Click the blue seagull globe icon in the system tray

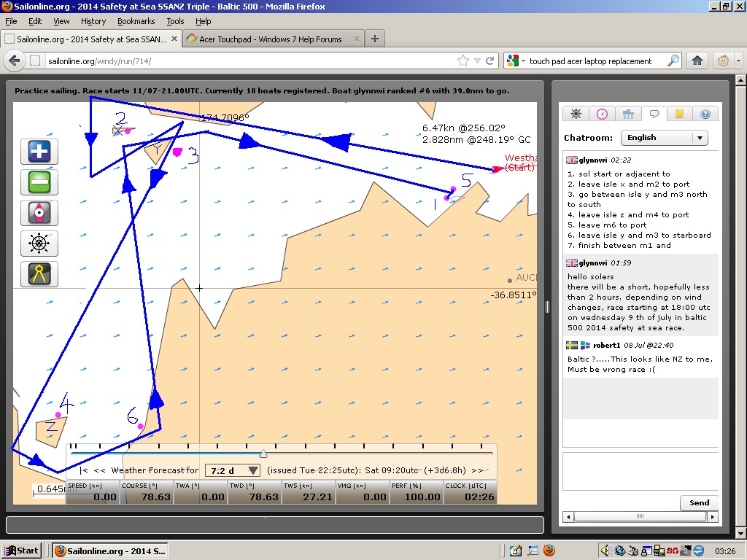tap(698, 551)
